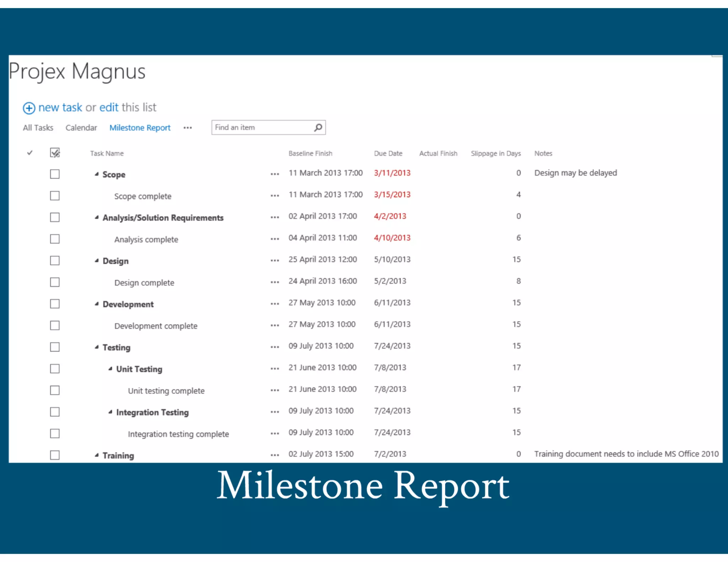Focus the Find an item search box
728x562 pixels.
coord(268,128)
